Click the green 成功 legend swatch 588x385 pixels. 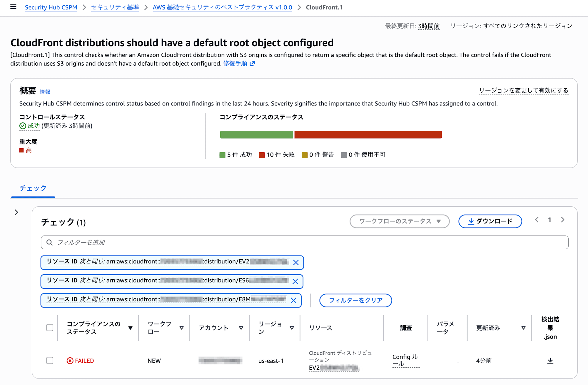pos(222,155)
